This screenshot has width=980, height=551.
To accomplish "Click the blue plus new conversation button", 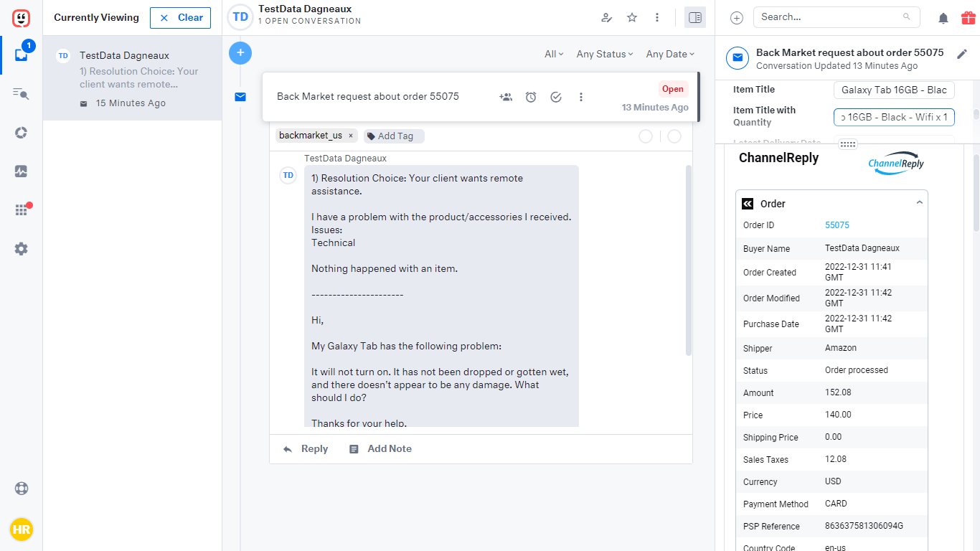I will (240, 52).
